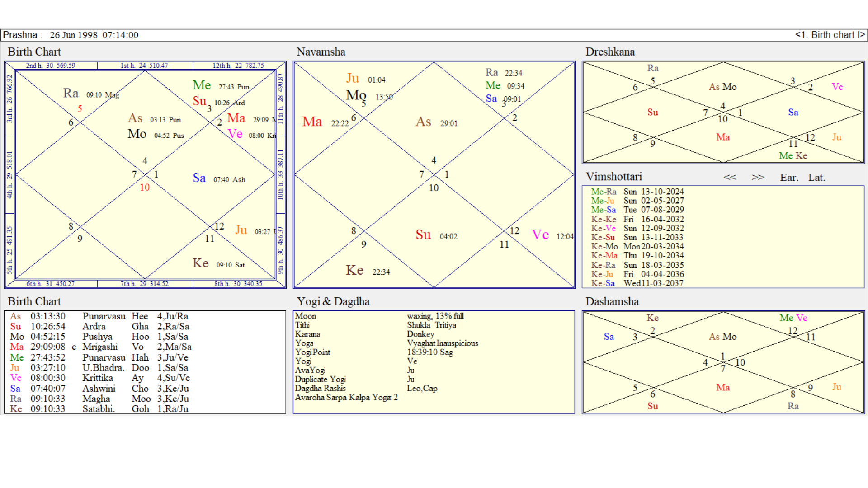Image resolution: width=868 pixels, height=488 pixels.
Task: Click the Dreshkana chart title
Action: coord(610,52)
